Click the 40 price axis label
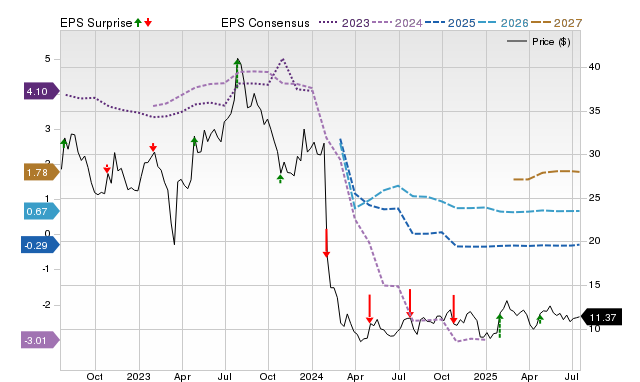The width and height of the screenshot is (640, 382). [594, 67]
